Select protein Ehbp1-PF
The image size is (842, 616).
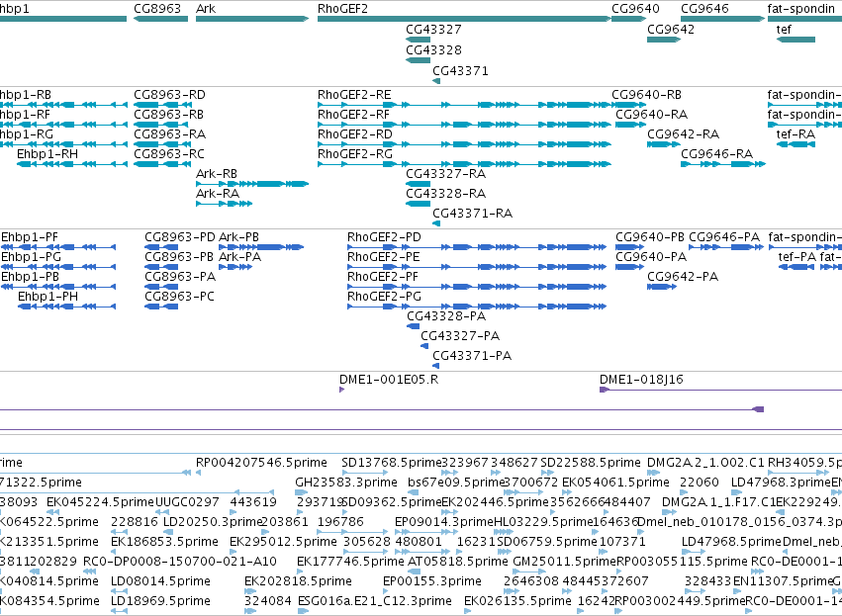click(x=30, y=237)
